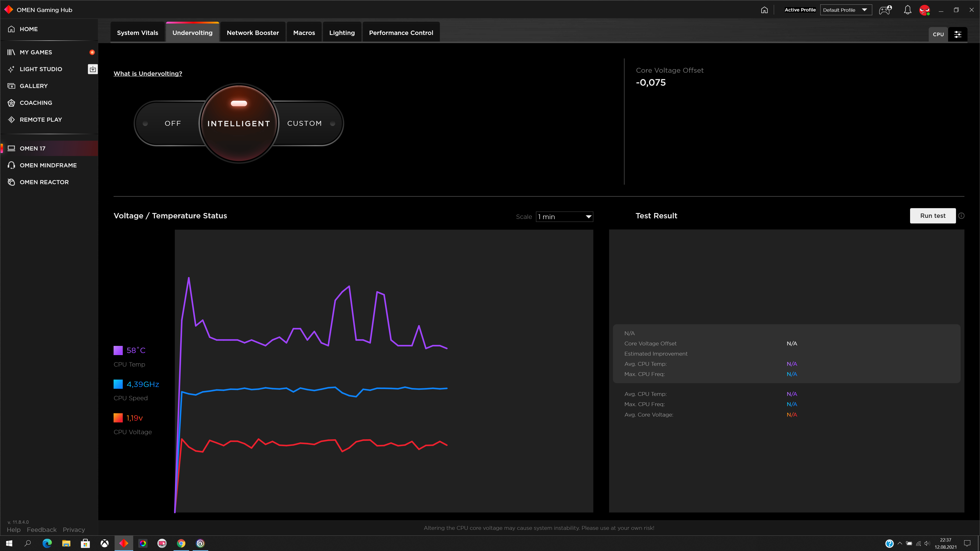The height and width of the screenshot is (551, 980).
Task: Open Ubisoft Connect from the taskbar
Action: pos(200,543)
